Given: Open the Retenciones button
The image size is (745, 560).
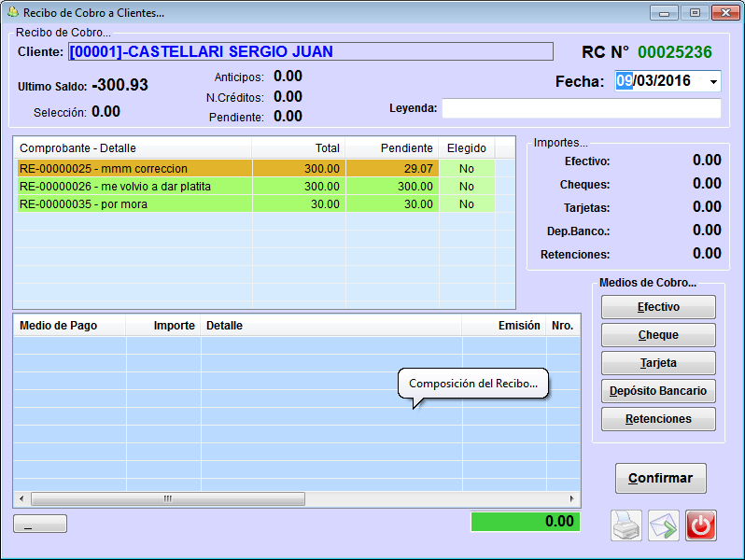Looking at the screenshot, I should pyautogui.click(x=658, y=419).
